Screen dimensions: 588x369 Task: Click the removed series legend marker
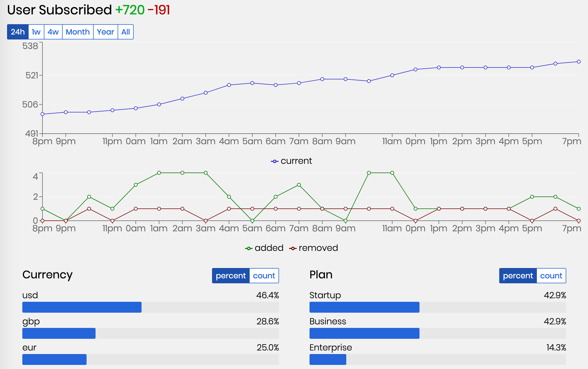pos(293,248)
